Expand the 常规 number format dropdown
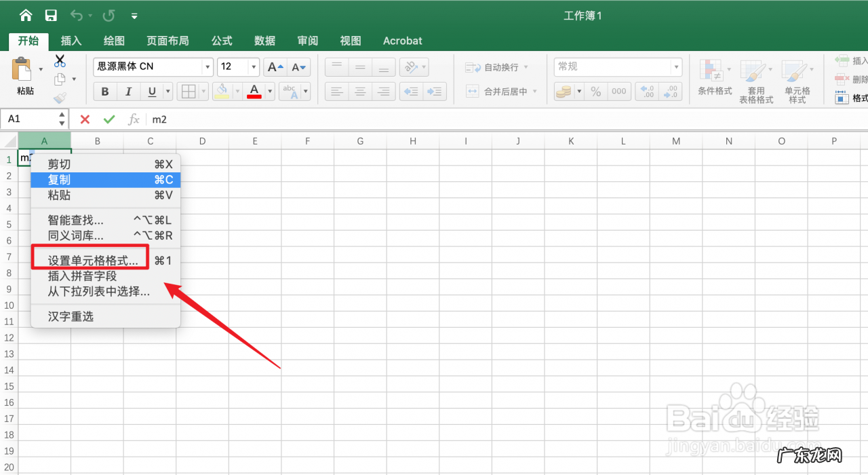The height and width of the screenshot is (475, 868). pos(676,66)
